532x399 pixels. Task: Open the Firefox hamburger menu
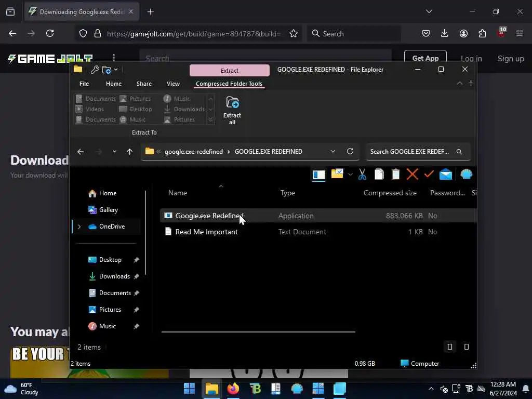[x=520, y=33]
